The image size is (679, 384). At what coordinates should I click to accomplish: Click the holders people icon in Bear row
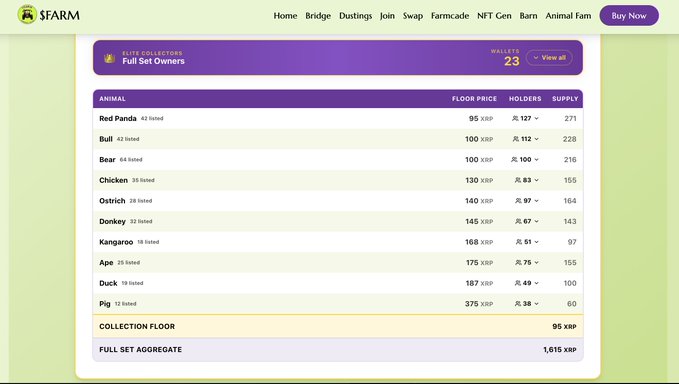point(514,159)
